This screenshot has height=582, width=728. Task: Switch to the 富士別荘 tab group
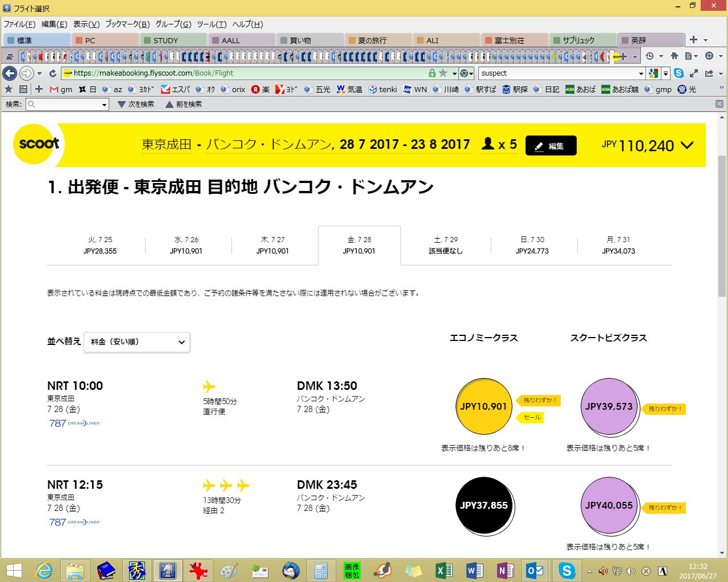click(x=514, y=40)
